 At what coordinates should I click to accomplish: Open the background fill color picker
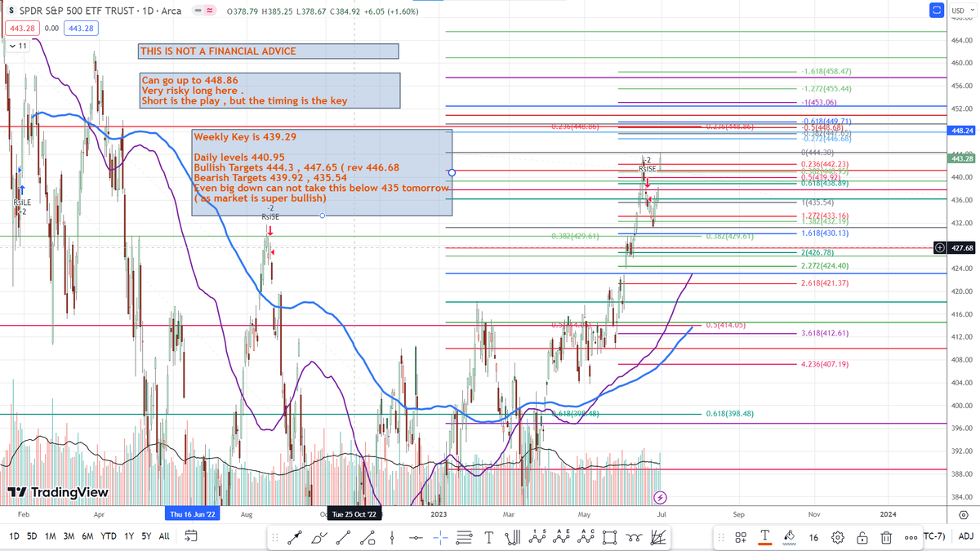790,537
